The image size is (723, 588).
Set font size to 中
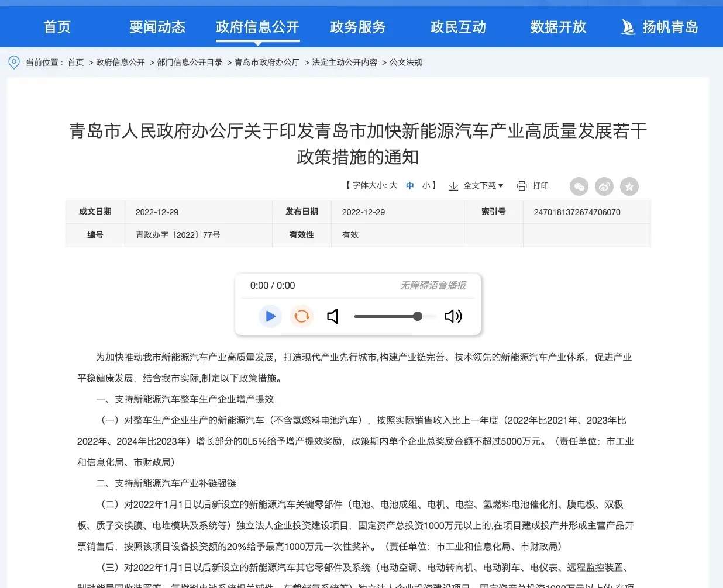tap(410, 185)
